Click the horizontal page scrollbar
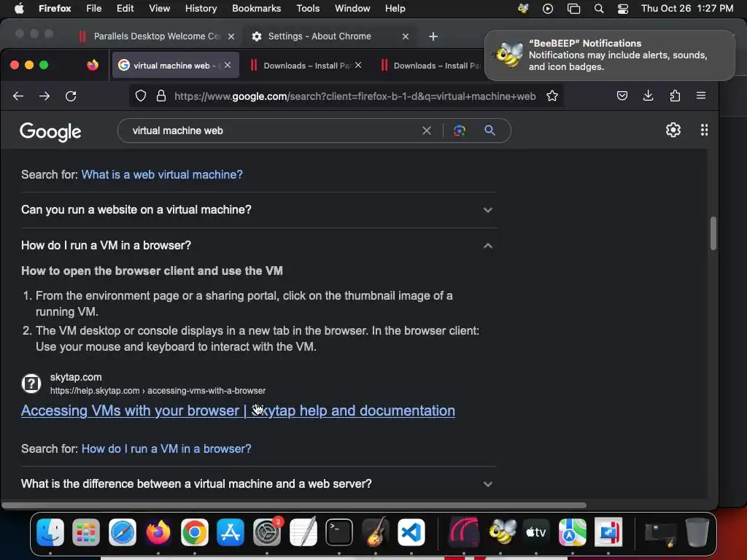This screenshot has width=747, height=560. (294, 505)
